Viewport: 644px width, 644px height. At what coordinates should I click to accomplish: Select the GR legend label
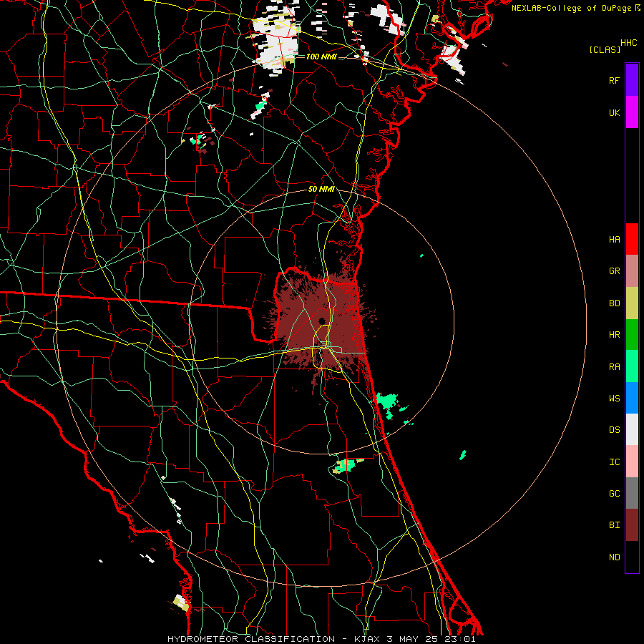click(x=614, y=271)
